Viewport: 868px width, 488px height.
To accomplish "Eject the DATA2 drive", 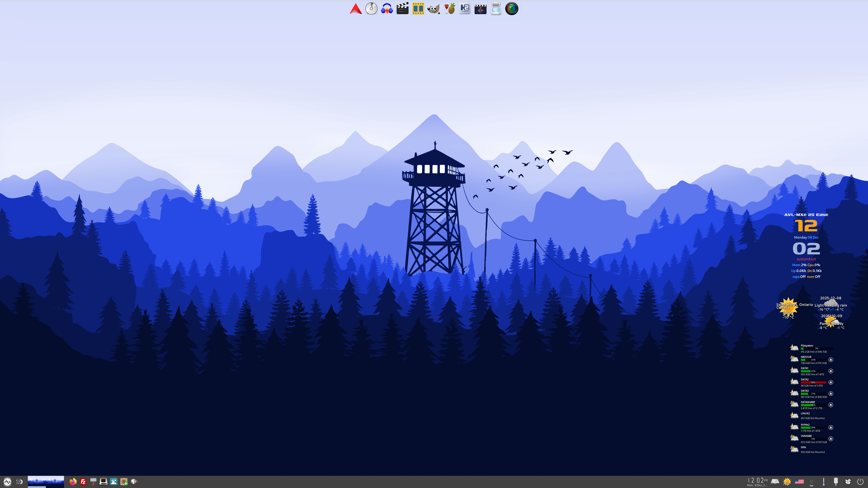I will click(831, 382).
